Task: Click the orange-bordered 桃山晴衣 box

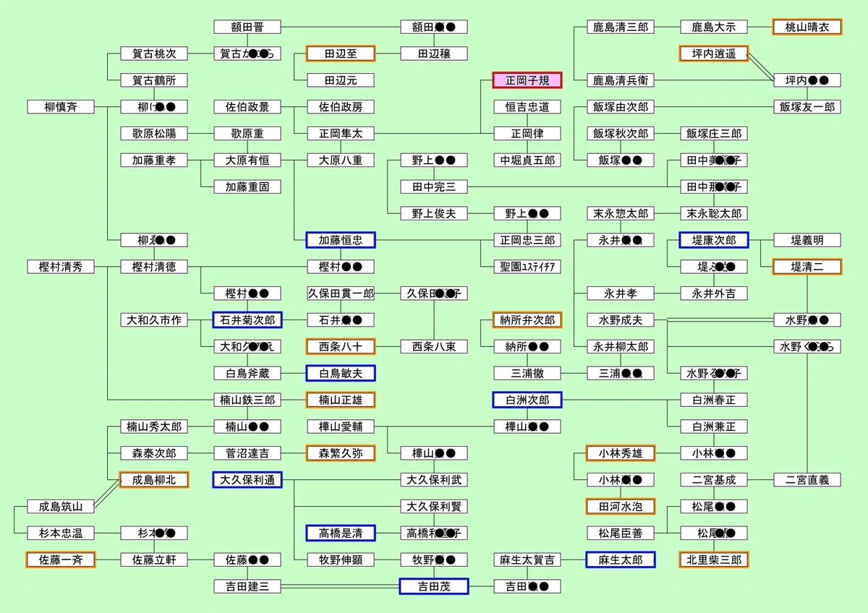Action: (x=807, y=27)
